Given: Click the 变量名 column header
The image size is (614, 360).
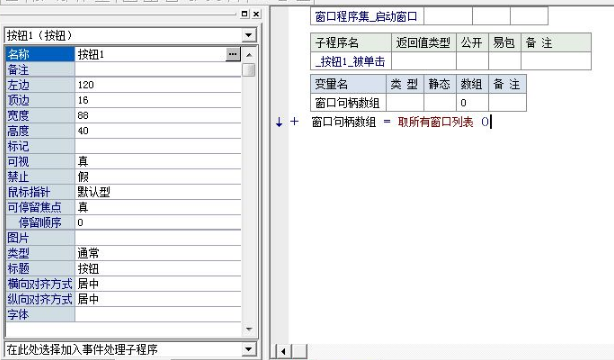Looking at the screenshot, I should [348, 84].
